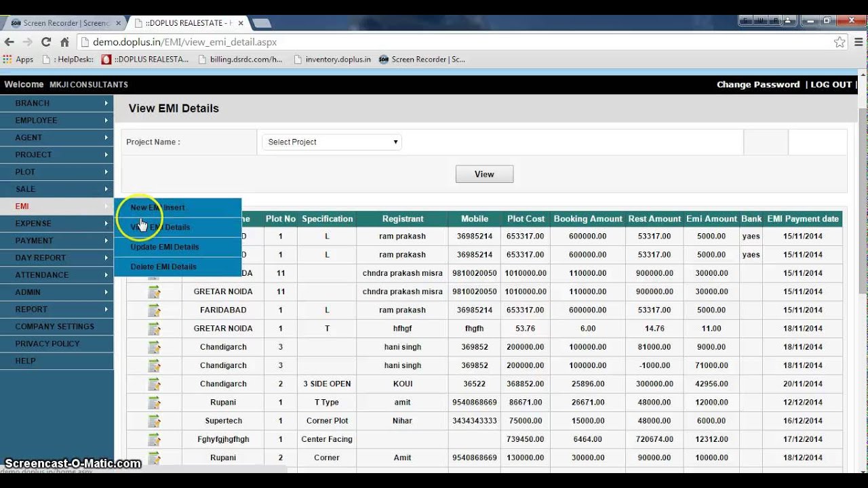
Task: Click the Supertech project name cell
Action: [x=223, y=420]
